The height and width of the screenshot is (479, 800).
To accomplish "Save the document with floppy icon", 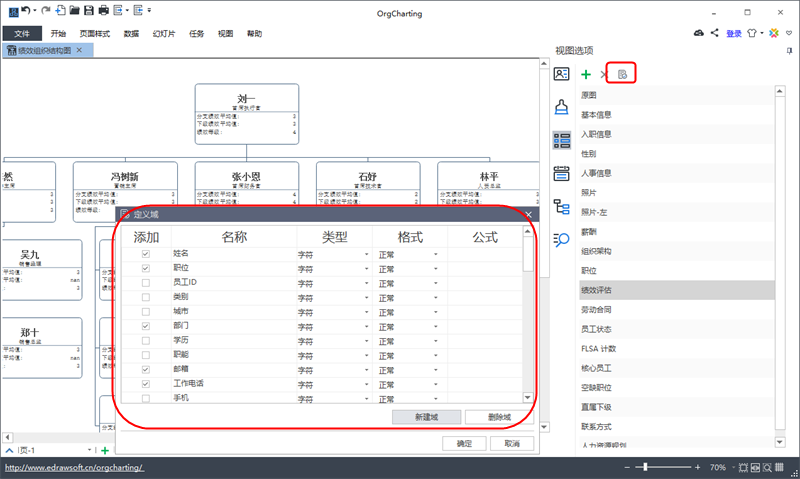I will (x=89, y=10).
